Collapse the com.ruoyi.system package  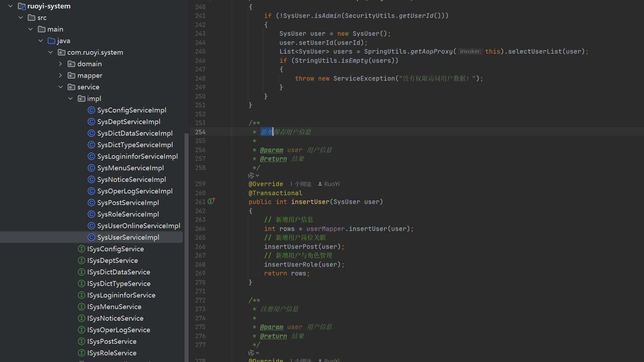[x=50, y=52]
